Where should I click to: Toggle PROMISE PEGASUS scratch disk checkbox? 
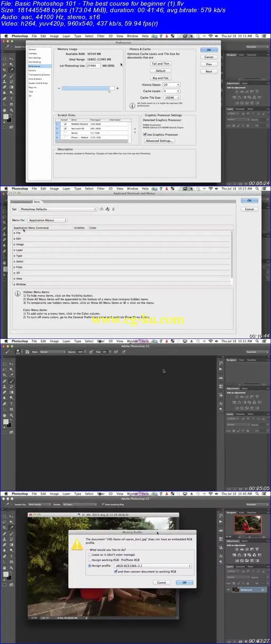click(x=65, y=124)
